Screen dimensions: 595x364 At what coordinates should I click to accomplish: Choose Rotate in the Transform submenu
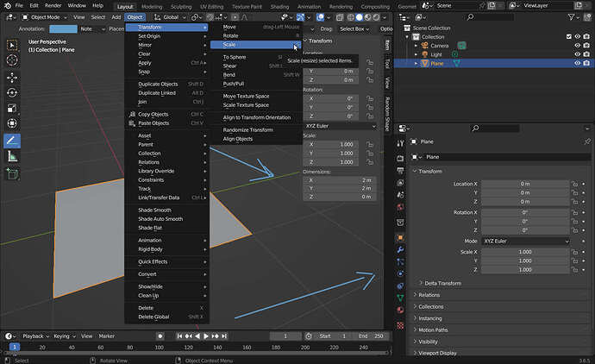coord(256,35)
